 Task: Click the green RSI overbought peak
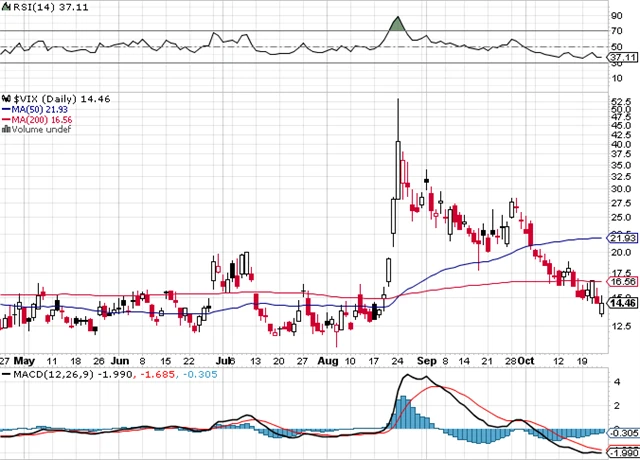point(397,24)
